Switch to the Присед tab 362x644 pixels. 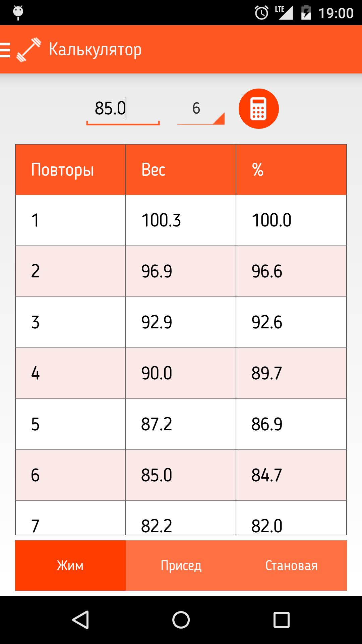click(181, 566)
